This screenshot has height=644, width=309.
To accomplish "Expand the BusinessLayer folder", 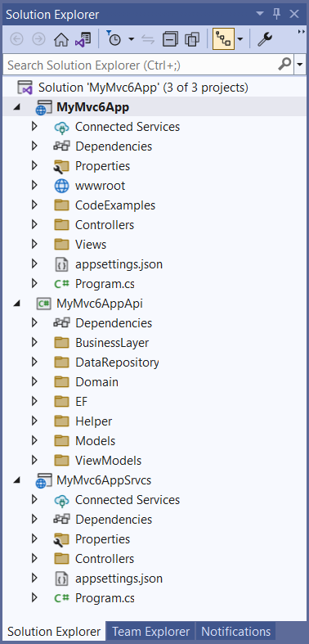I will pyautogui.click(x=34, y=343).
